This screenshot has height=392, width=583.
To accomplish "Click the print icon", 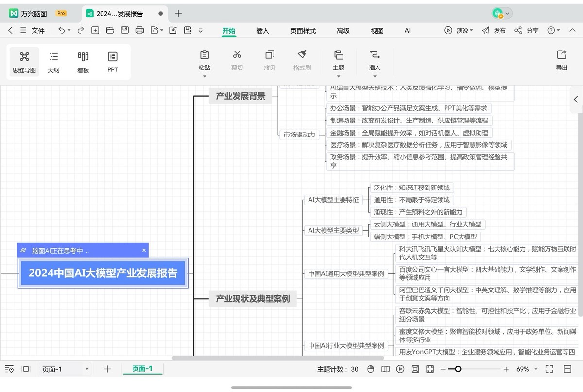I will (x=140, y=30).
